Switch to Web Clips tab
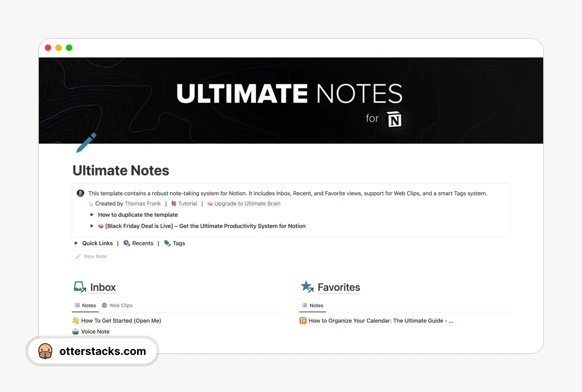Image resolution: width=582 pixels, height=392 pixels. [117, 305]
